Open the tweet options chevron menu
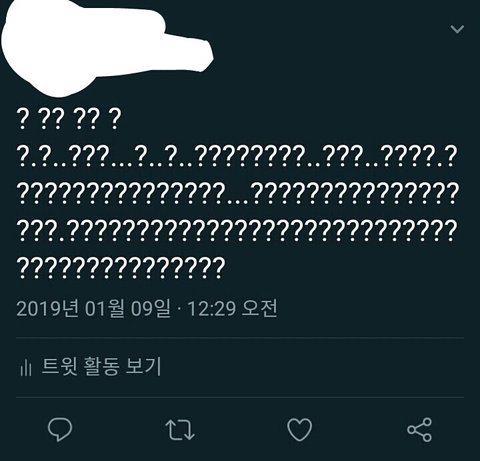This screenshot has width=480, height=461. [457, 29]
